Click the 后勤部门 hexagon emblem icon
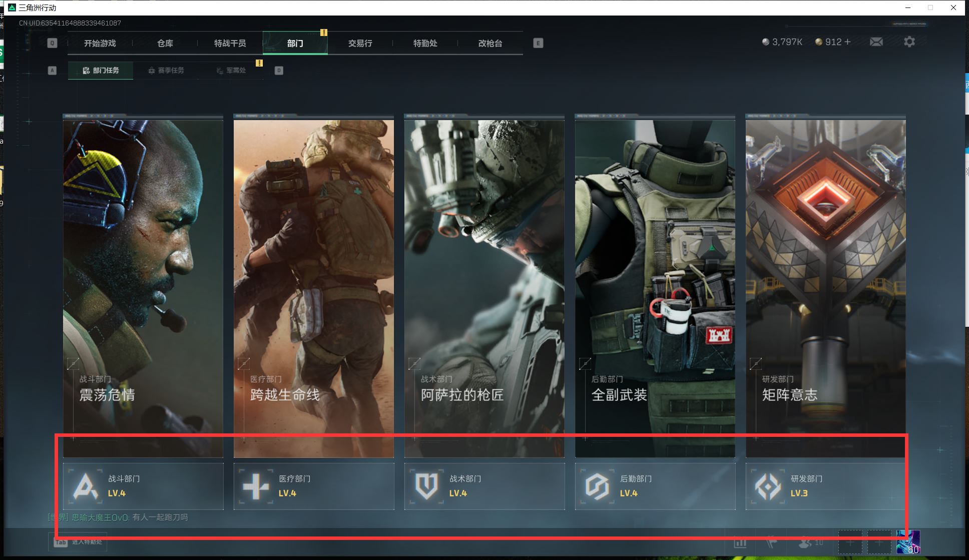Screen dimensions: 969x560 pyautogui.click(x=597, y=486)
